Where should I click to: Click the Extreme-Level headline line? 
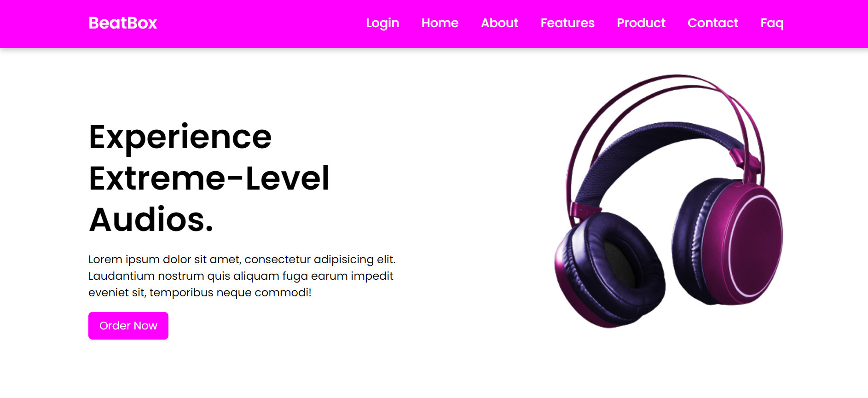point(209,178)
